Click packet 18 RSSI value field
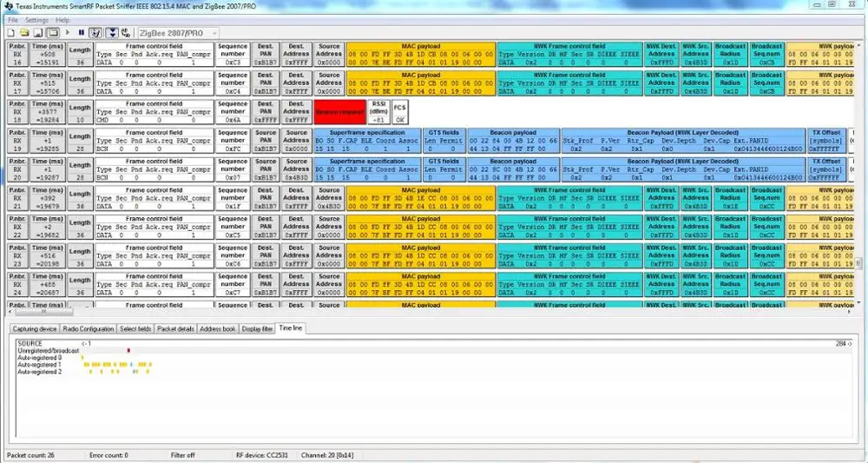The height and width of the screenshot is (463, 868). pyautogui.click(x=378, y=112)
